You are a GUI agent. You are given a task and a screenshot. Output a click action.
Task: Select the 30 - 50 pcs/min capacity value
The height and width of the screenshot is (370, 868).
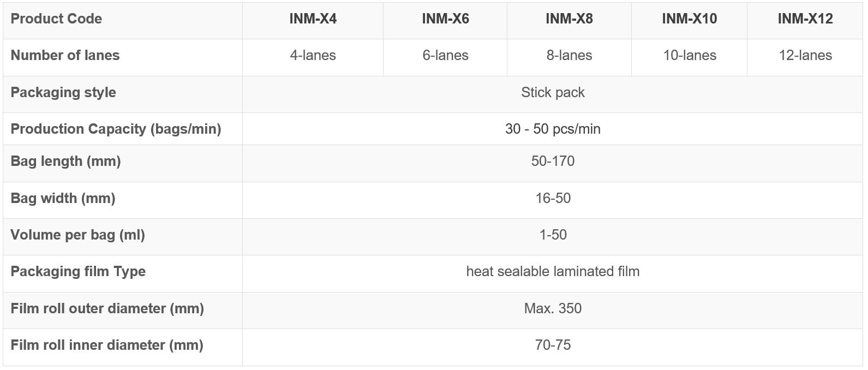click(x=553, y=129)
